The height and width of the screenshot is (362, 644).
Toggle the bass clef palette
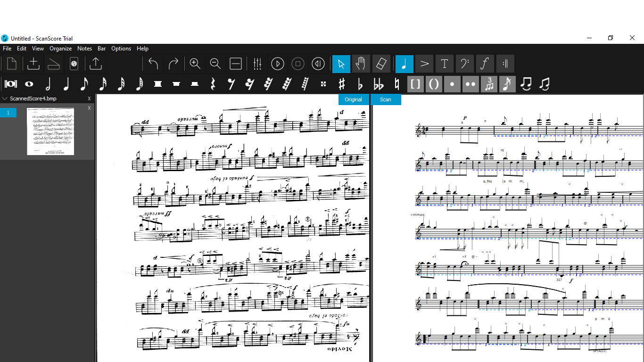465,64
